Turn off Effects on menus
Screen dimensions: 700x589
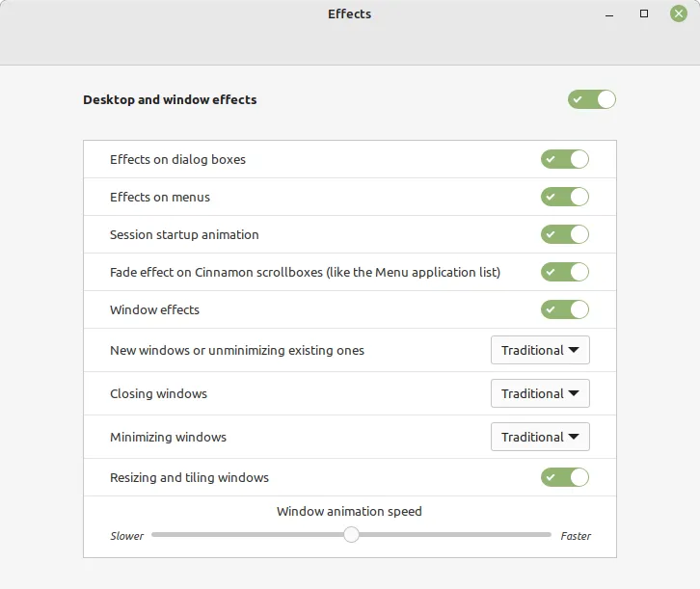[x=564, y=197]
